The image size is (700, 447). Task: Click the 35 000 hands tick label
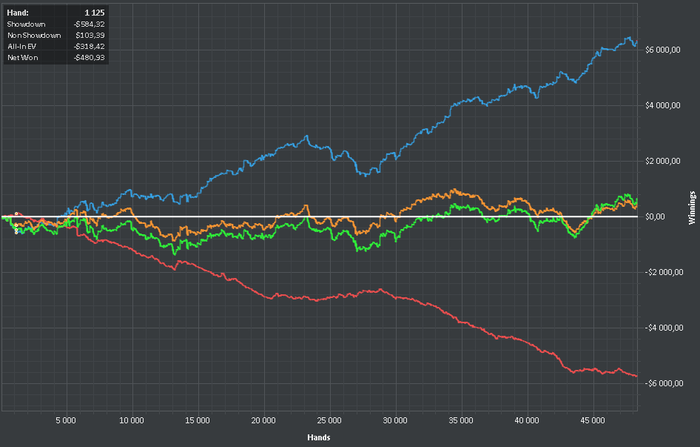click(x=461, y=421)
